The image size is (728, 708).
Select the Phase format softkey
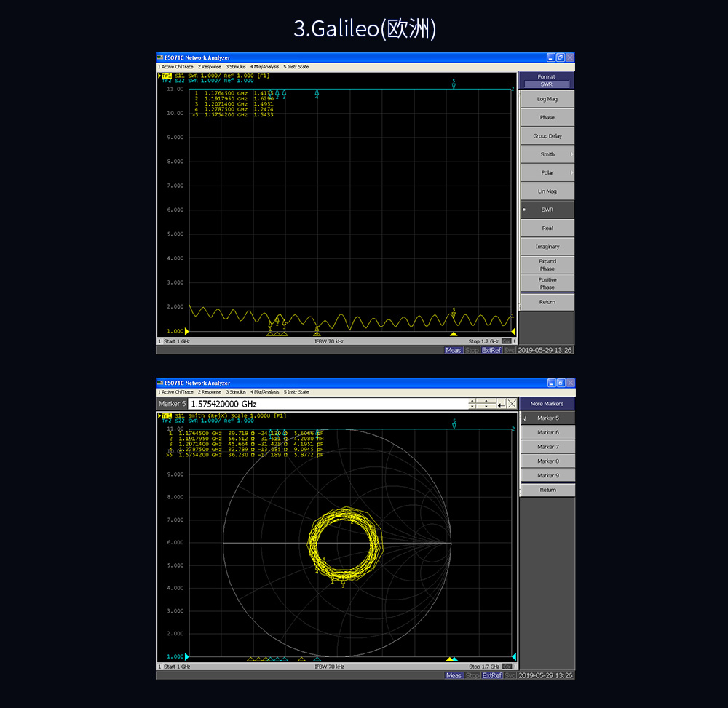point(547,116)
